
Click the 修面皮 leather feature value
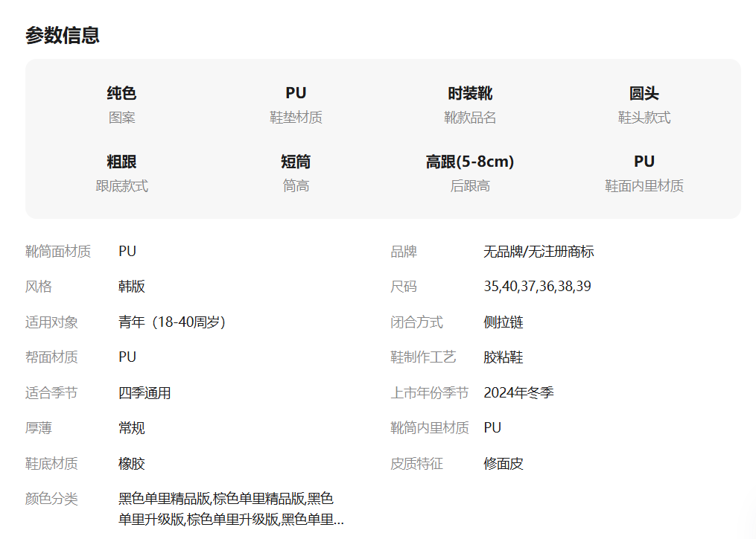504,464
